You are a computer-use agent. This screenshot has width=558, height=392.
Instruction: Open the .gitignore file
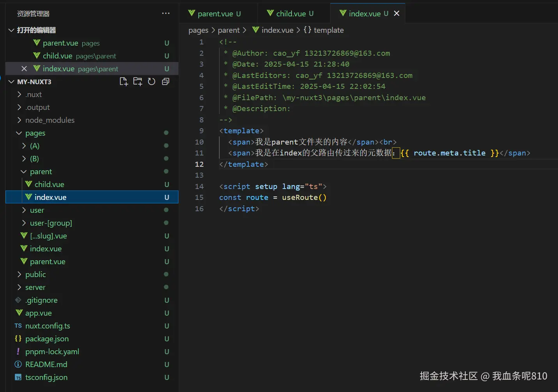pos(92,300)
